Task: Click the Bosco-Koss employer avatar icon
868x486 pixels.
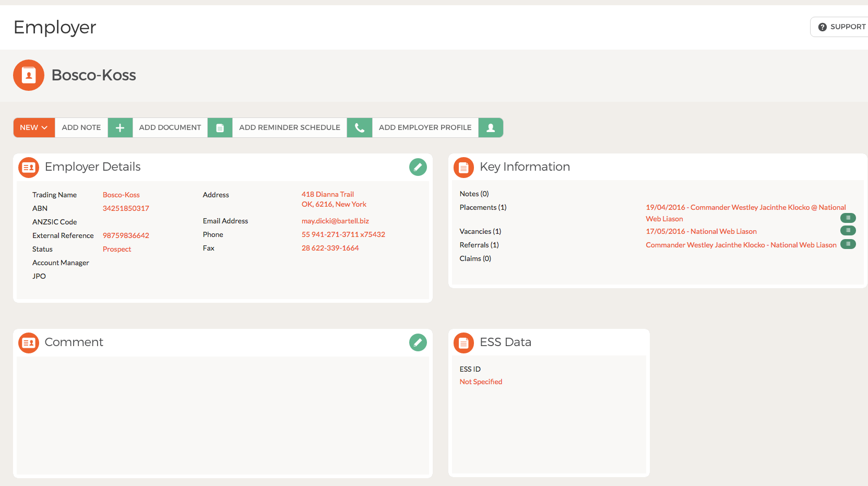Action: 29,75
